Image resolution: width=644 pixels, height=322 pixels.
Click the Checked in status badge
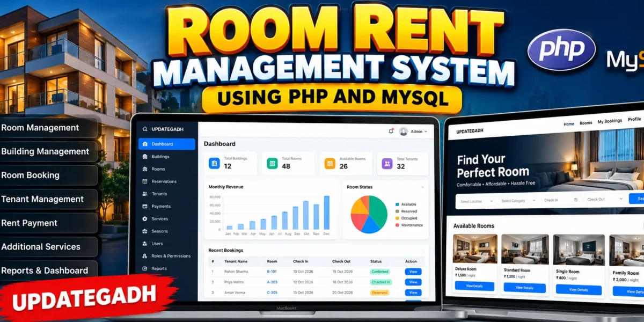point(381,282)
